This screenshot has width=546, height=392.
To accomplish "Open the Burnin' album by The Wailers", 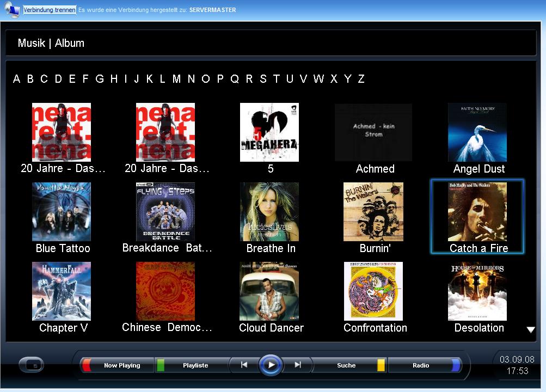I will click(x=373, y=212).
